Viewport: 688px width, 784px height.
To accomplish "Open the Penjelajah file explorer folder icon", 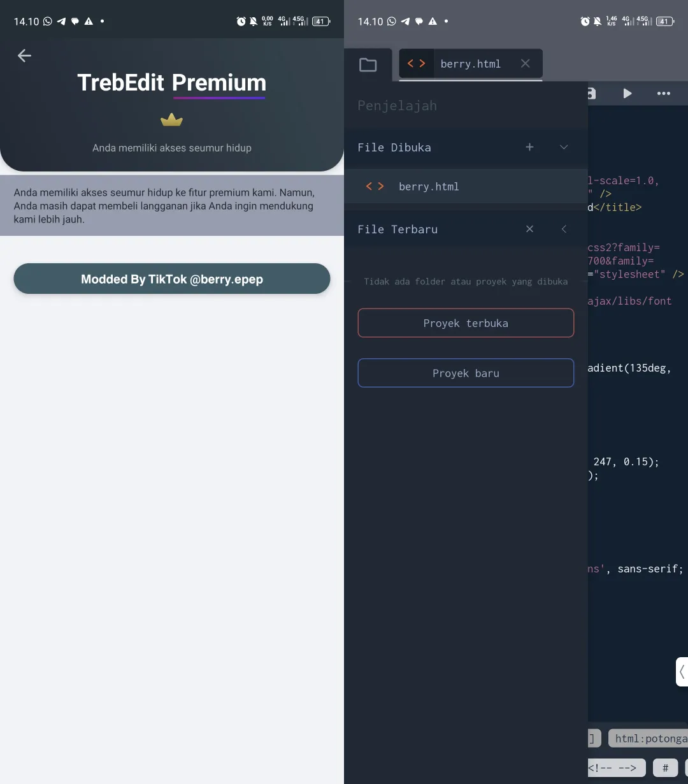I will (x=368, y=64).
